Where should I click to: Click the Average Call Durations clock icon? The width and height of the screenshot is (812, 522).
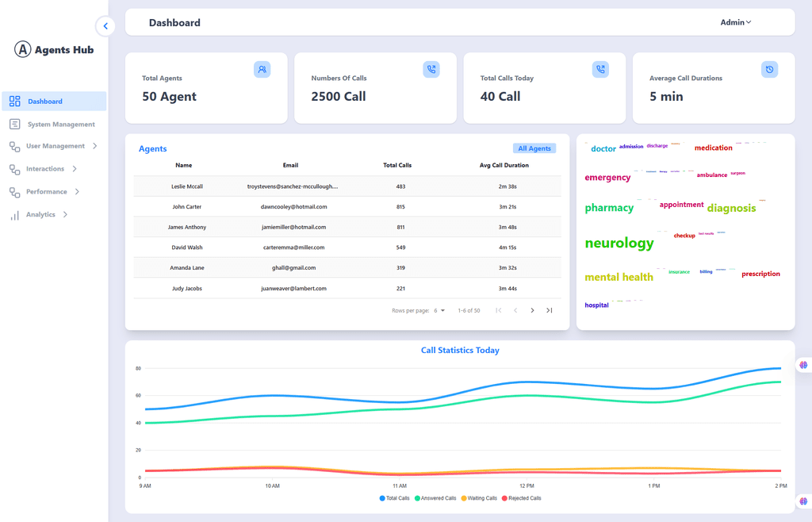click(x=769, y=70)
